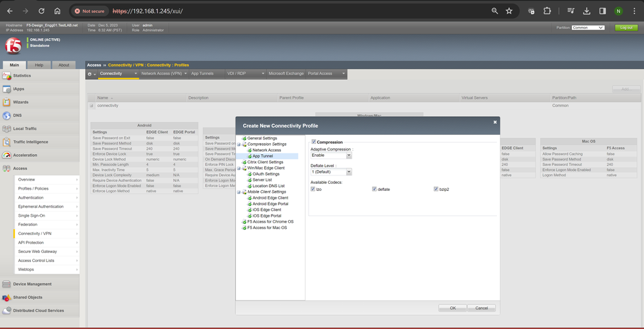
Task: Open the browser extensions puzzle icon
Action: (547, 11)
